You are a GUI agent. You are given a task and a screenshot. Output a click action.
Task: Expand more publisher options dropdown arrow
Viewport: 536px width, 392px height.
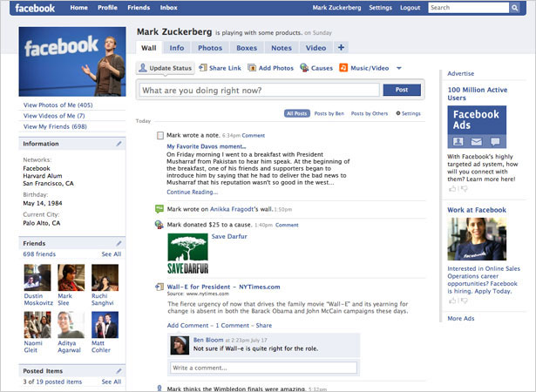399,68
